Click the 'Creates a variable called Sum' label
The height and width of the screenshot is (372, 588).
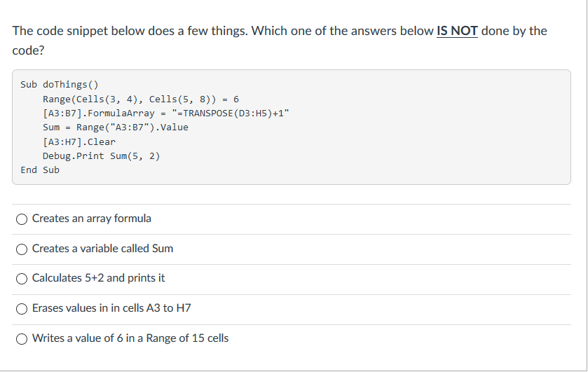[102, 248]
